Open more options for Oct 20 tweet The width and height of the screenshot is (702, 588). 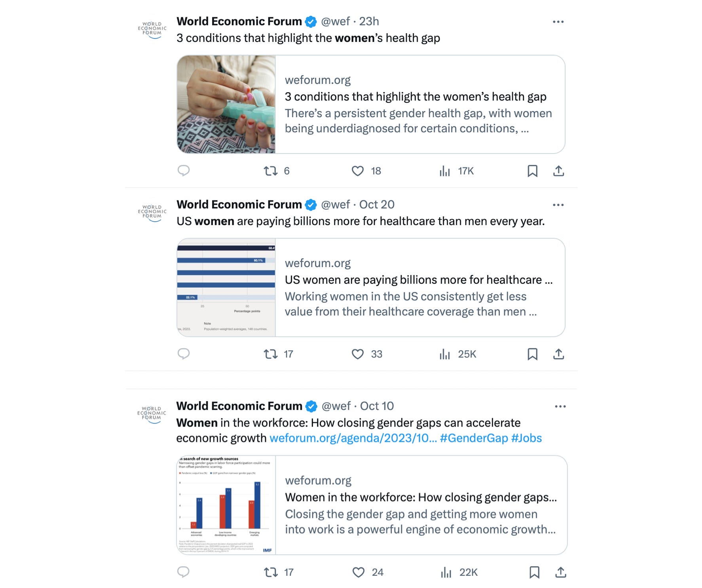click(x=558, y=205)
